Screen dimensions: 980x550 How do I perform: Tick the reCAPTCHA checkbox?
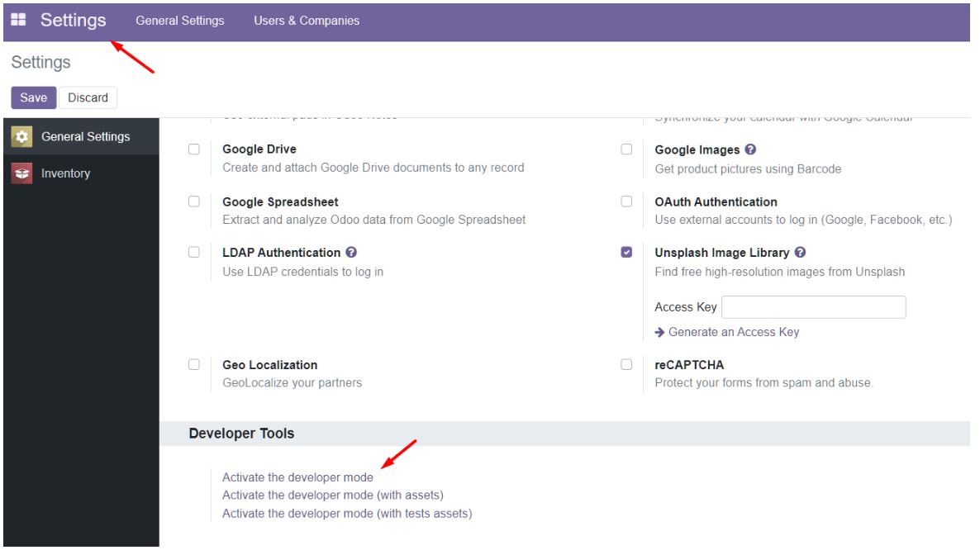click(626, 364)
